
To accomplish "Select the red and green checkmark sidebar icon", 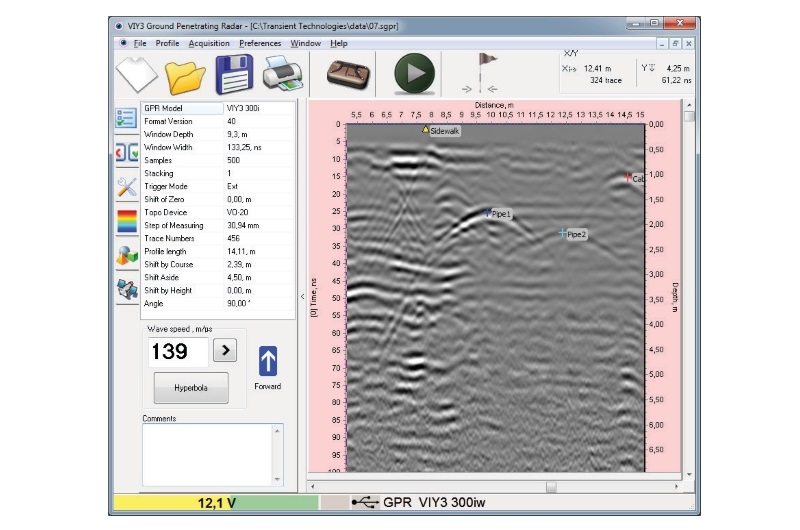I will pos(127,152).
